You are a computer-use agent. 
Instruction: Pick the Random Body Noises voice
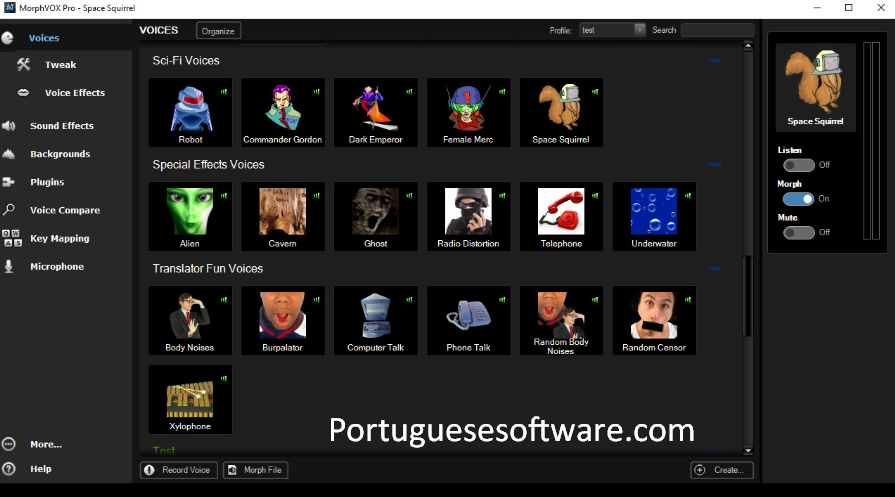coord(561,321)
